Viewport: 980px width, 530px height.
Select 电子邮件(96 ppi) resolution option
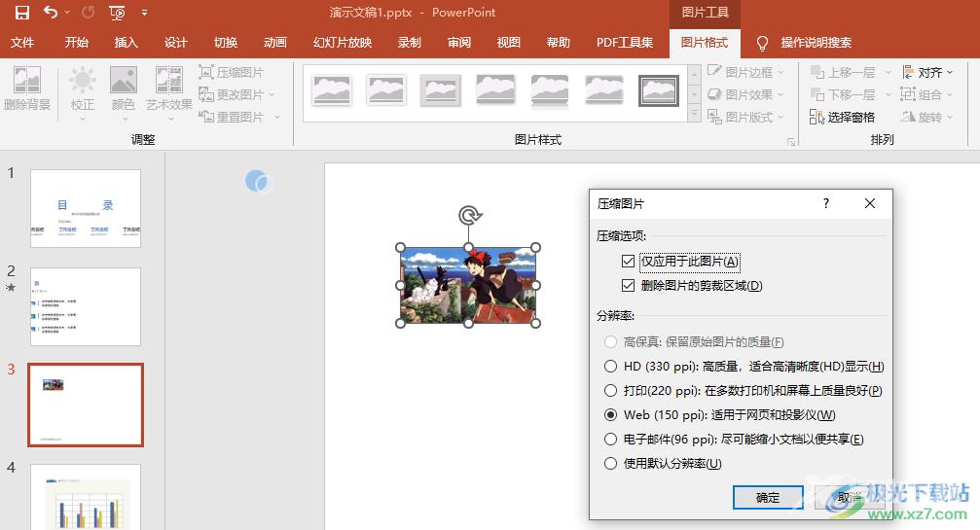[610, 439]
